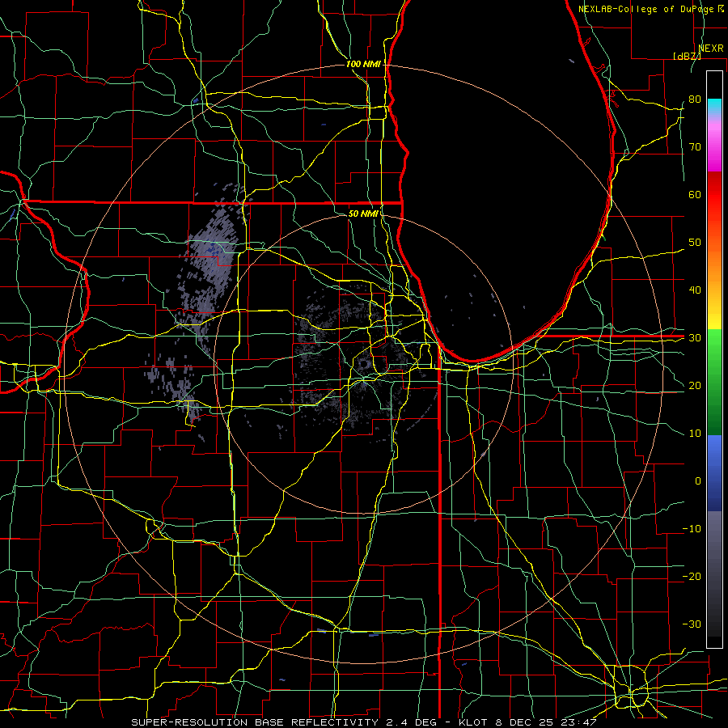Click the blue band of the reflectivity color bar
Image resolution: width=728 pixels, height=728 pixels.
(714, 472)
